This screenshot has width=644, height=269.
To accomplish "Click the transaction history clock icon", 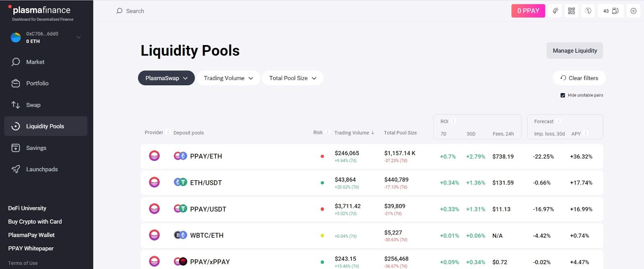I will [x=588, y=11].
